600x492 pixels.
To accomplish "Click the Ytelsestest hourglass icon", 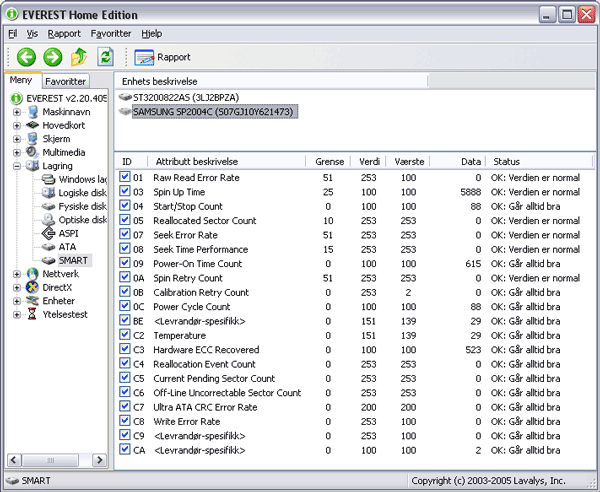I will [x=32, y=314].
